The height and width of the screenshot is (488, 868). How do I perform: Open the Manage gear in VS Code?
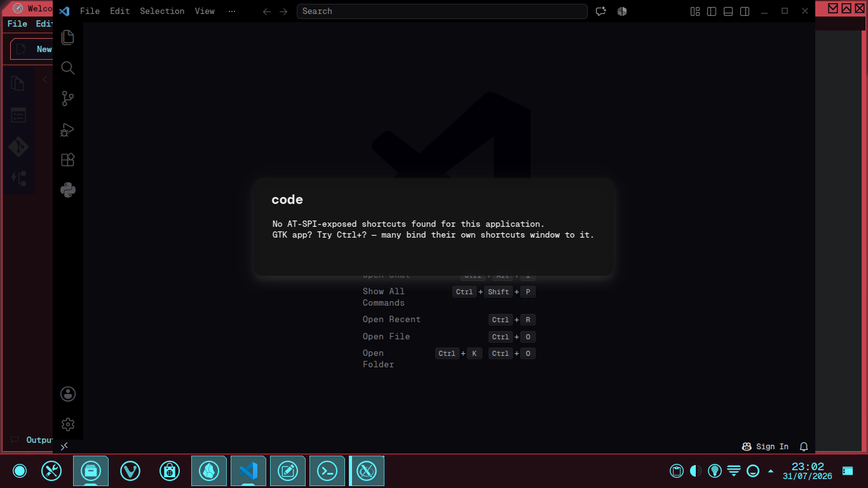pos(68,424)
